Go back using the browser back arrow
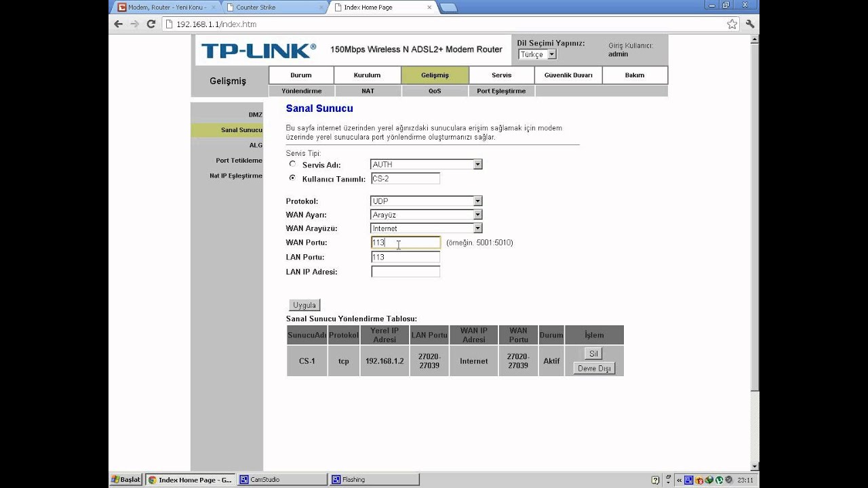Screen dimensions: 868x488 click(119, 24)
